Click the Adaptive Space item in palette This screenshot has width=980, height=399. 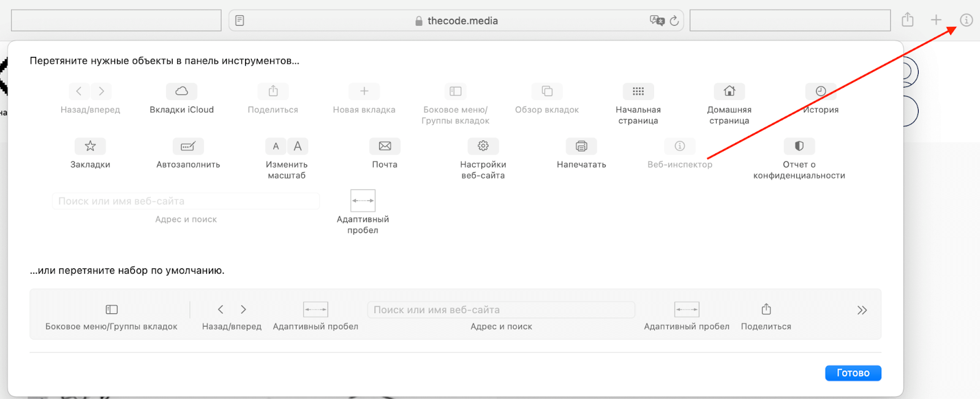click(363, 201)
